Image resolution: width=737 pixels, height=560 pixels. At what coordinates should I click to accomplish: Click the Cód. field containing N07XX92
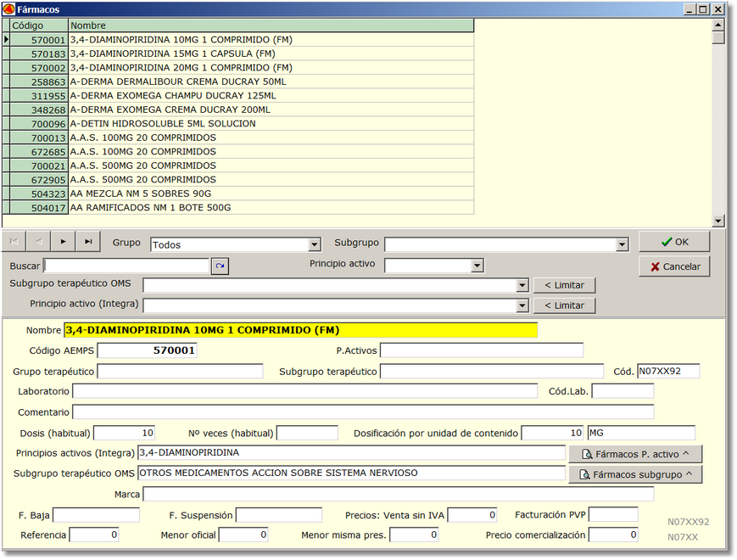[x=668, y=371]
